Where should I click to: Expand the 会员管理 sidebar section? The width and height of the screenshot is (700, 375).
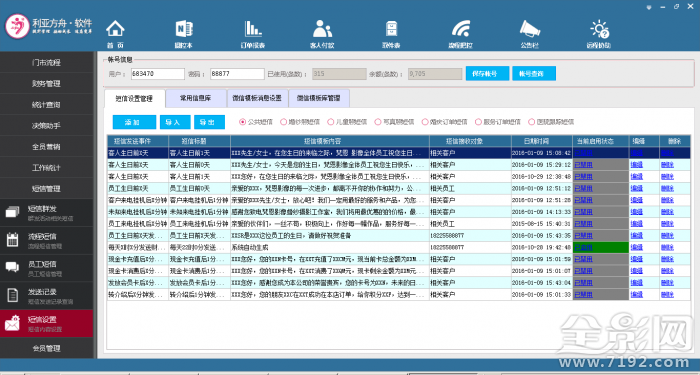pyautogui.click(x=46, y=348)
